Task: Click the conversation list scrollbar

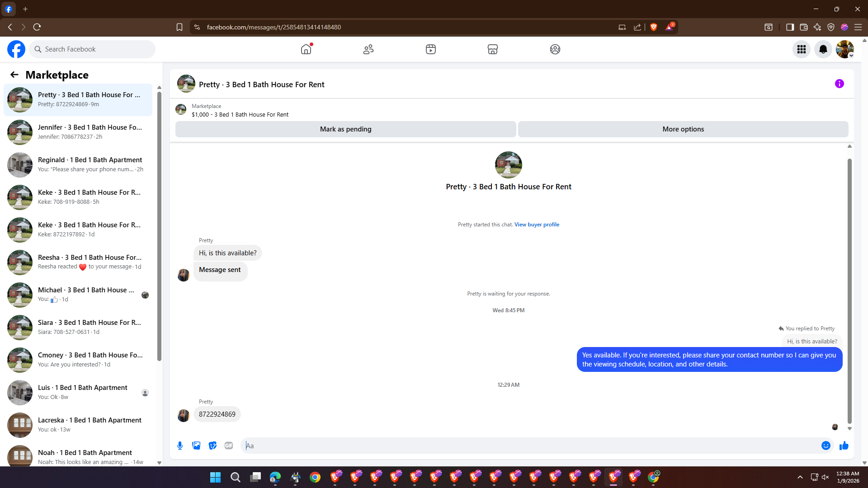Action: (x=159, y=226)
